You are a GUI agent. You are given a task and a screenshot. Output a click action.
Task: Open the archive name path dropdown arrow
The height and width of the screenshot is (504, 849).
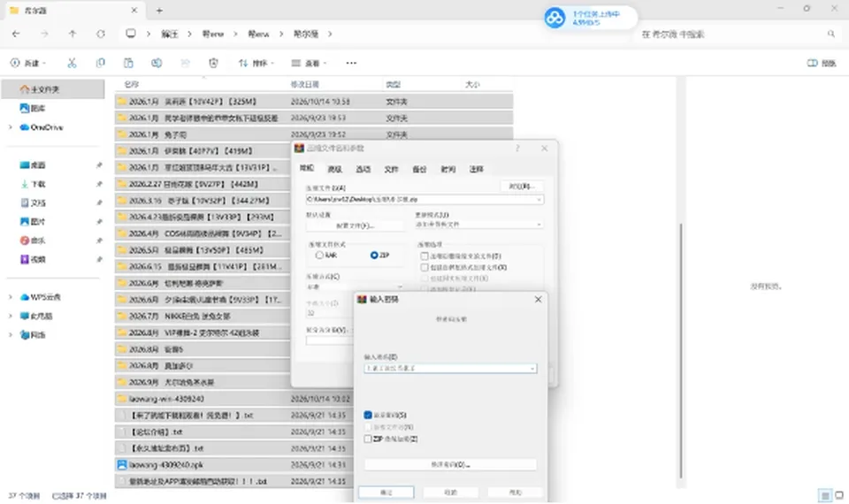(x=539, y=200)
